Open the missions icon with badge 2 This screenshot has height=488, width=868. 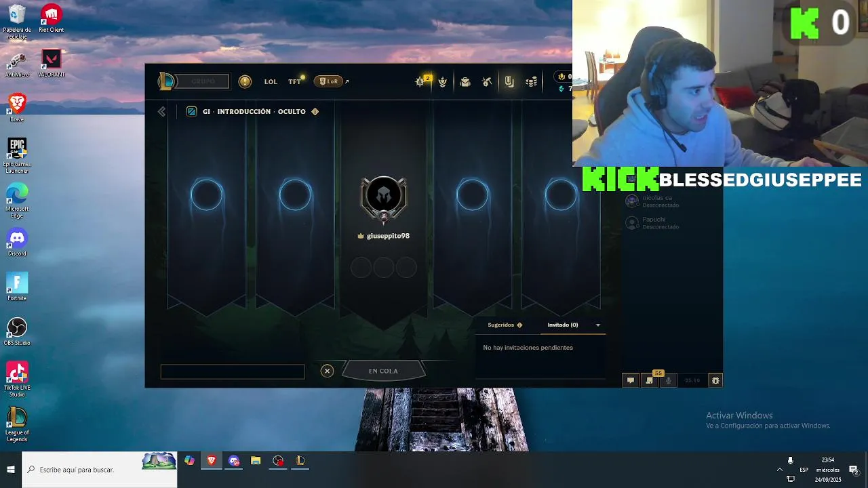[x=421, y=81]
